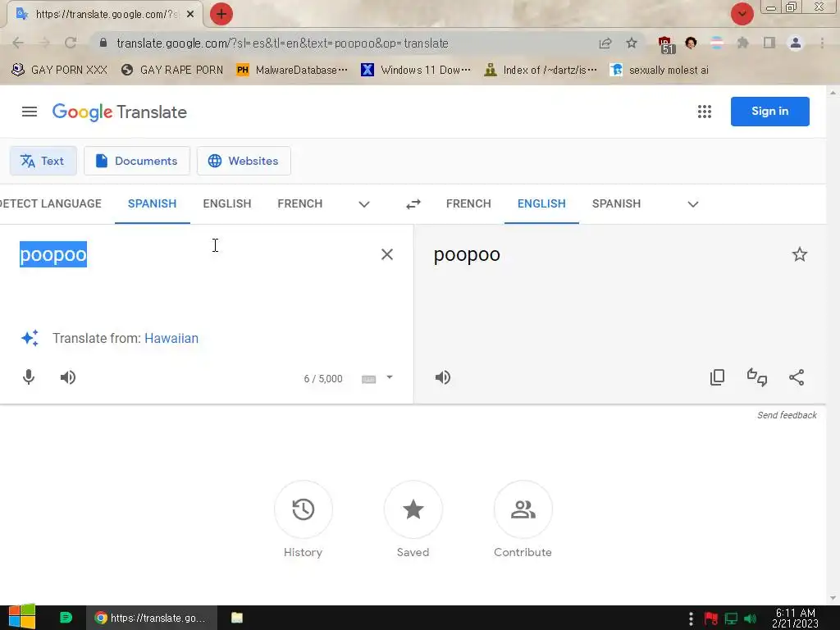Switch to Websites translation mode

(x=244, y=161)
